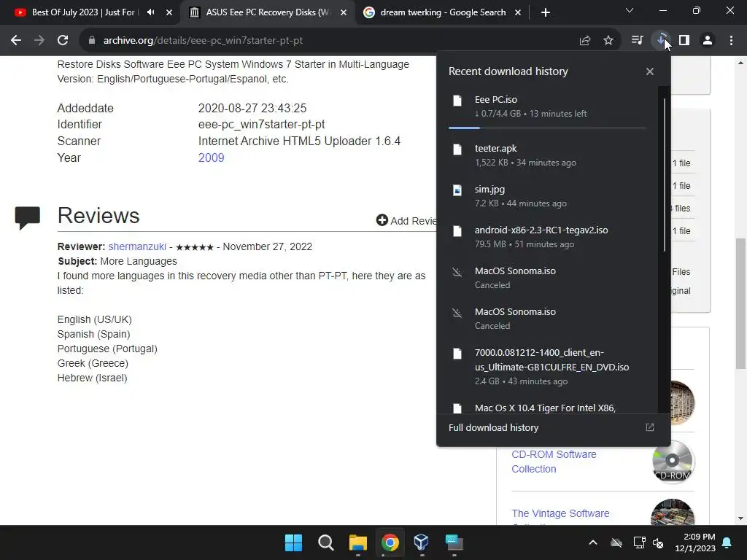This screenshot has height=560, width=747.
Task: Click the browser forward arrow
Action: tap(39, 41)
